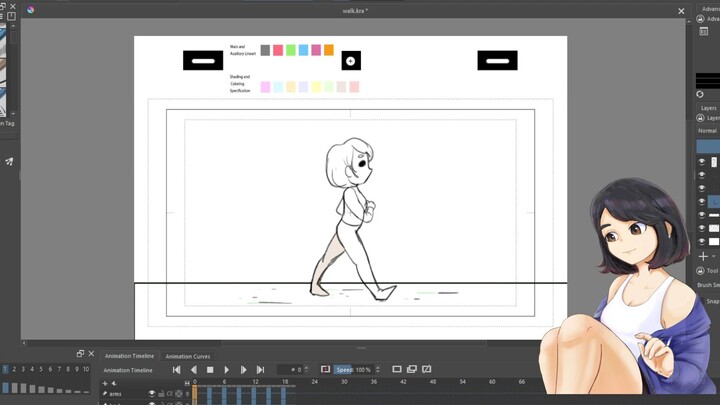
Task: Float the bottom-left docker
Action: tap(80, 353)
